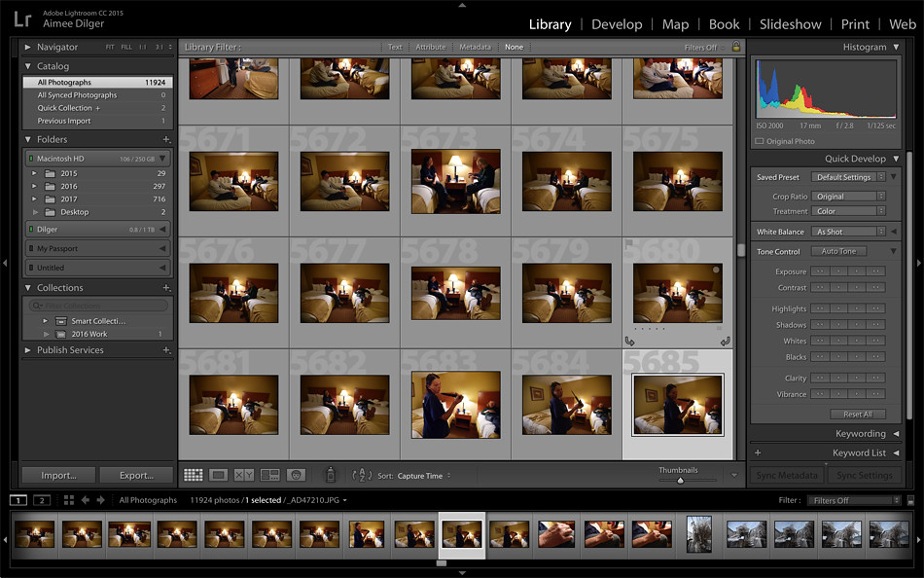
Task: Switch to Loupe view
Action: 218,475
